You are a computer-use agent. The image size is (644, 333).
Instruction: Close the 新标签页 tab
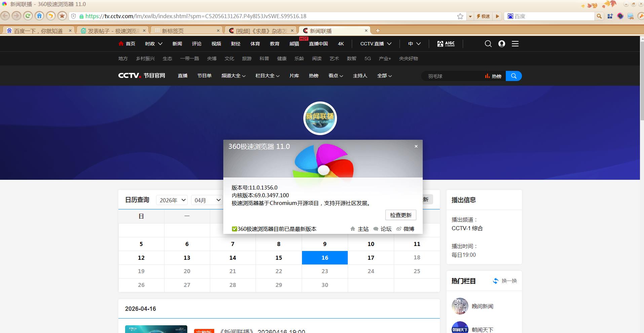(x=218, y=31)
